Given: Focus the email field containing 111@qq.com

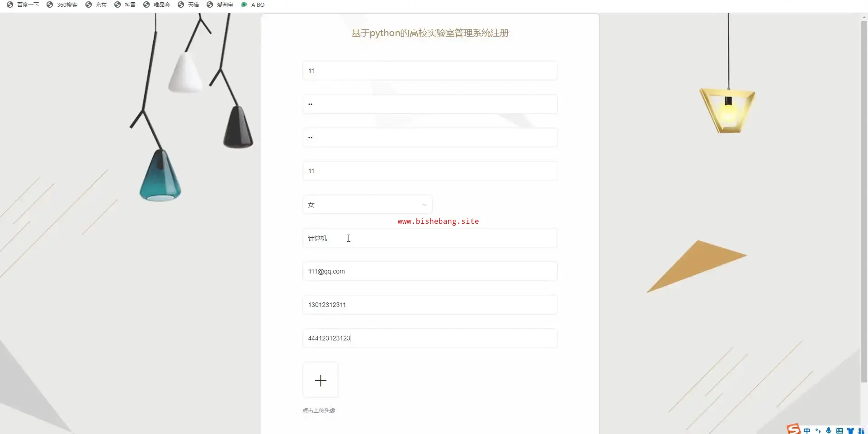Looking at the screenshot, I should point(430,271).
